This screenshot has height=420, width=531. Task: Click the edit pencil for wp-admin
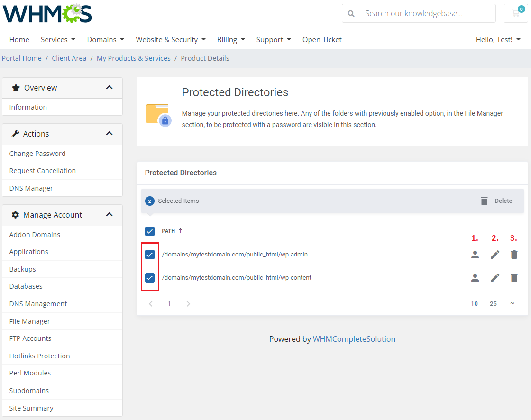tap(495, 255)
